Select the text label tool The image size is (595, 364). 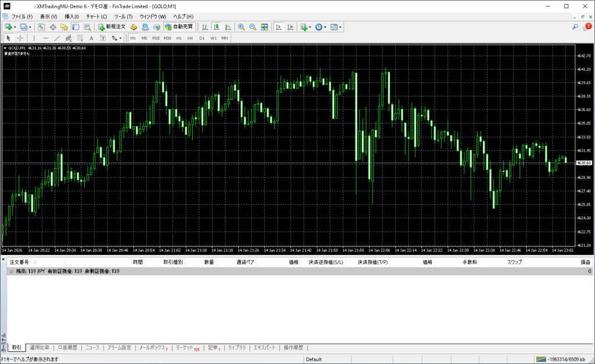[91, 38]
